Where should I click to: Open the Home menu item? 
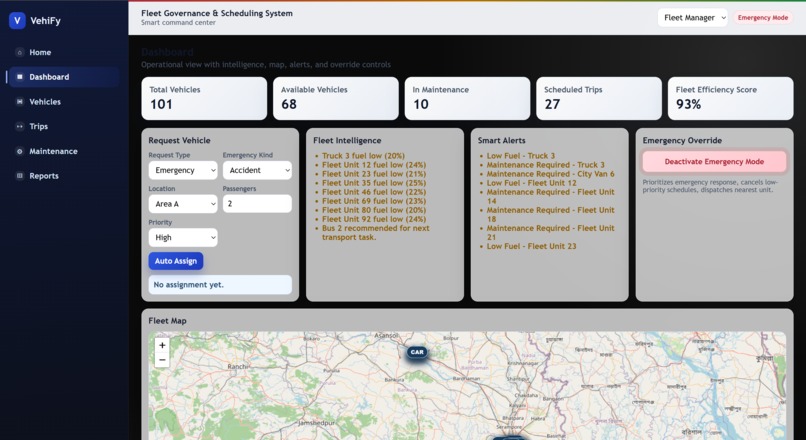click(64, 52)
